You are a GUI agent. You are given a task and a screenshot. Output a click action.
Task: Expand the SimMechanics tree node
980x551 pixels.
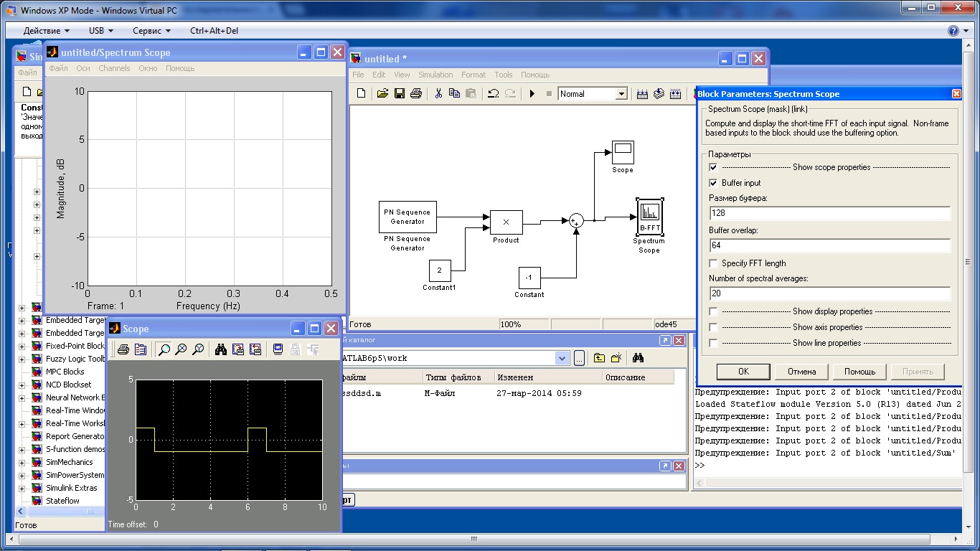click(x=22, y=462)
